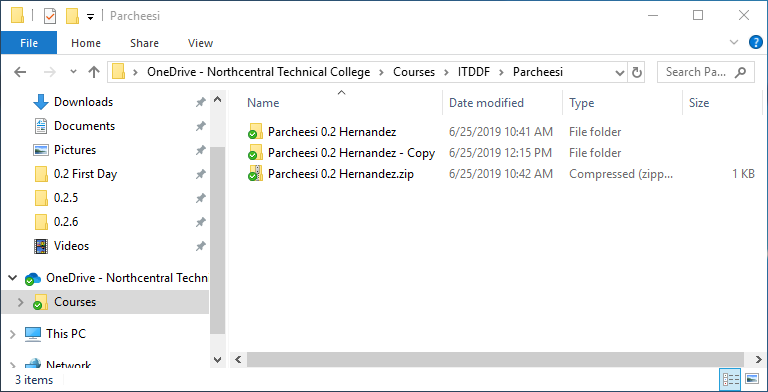Click the pin icon beside Videos
768x392 pixels.
tap(200, 246)
